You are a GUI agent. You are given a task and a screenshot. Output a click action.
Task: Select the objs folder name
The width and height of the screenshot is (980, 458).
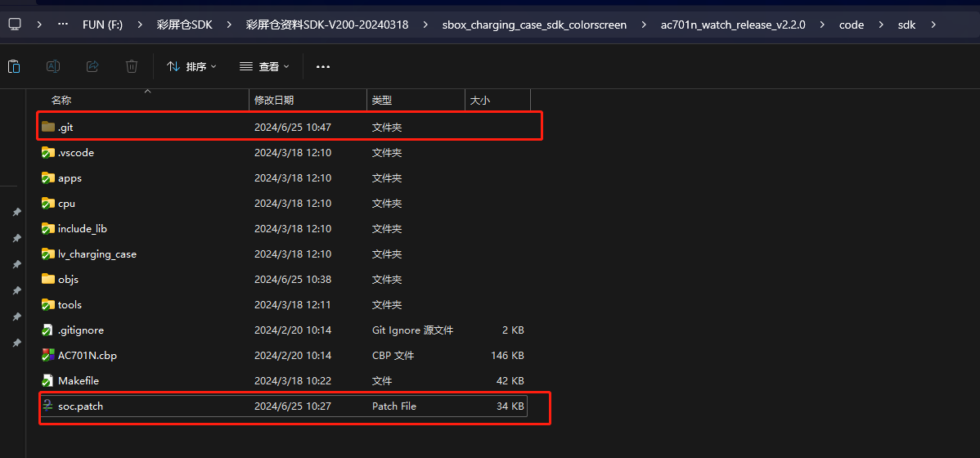(68, 280)
